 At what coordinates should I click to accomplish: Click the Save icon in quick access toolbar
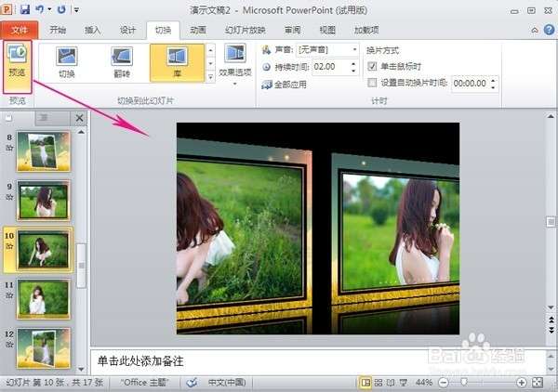tap(25, 9)
